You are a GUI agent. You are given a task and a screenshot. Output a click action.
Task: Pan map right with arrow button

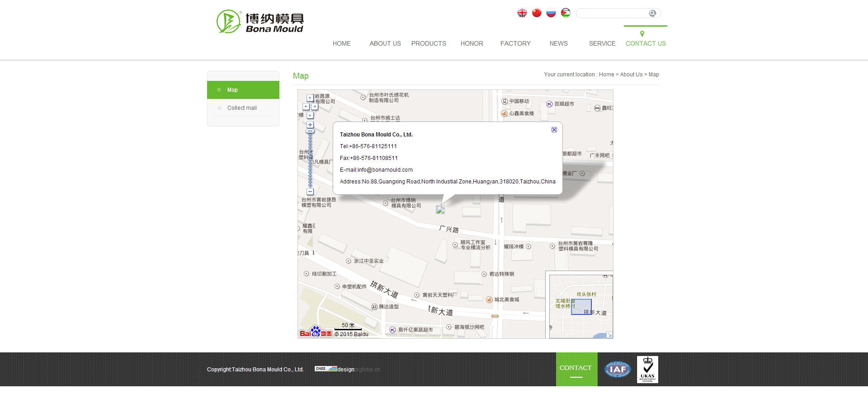click(x=315, y=107)
